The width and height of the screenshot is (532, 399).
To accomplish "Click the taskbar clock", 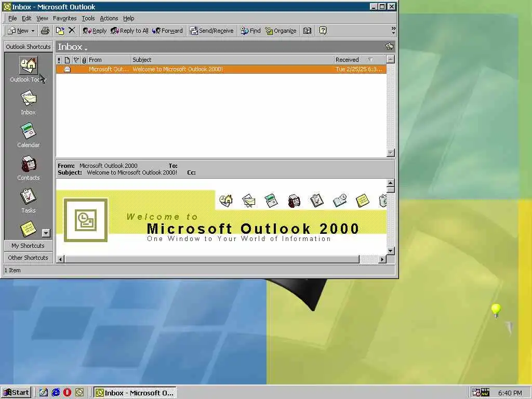I will pos(510,393).
